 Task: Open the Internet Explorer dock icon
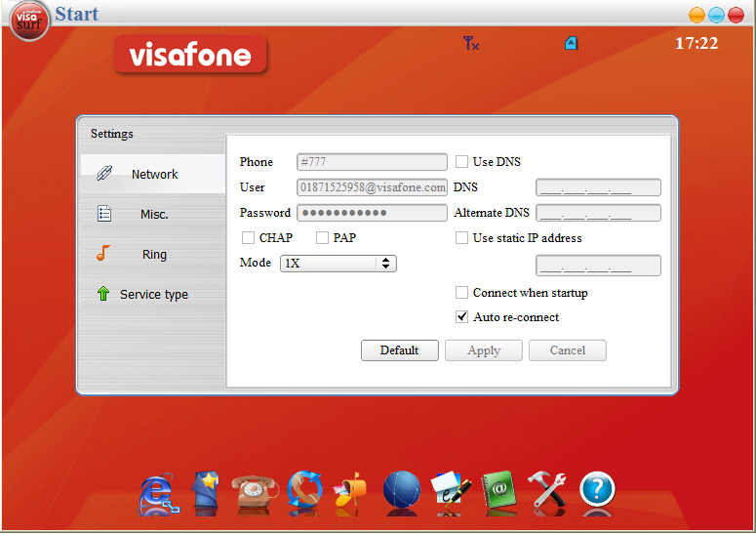coord(159,492)
